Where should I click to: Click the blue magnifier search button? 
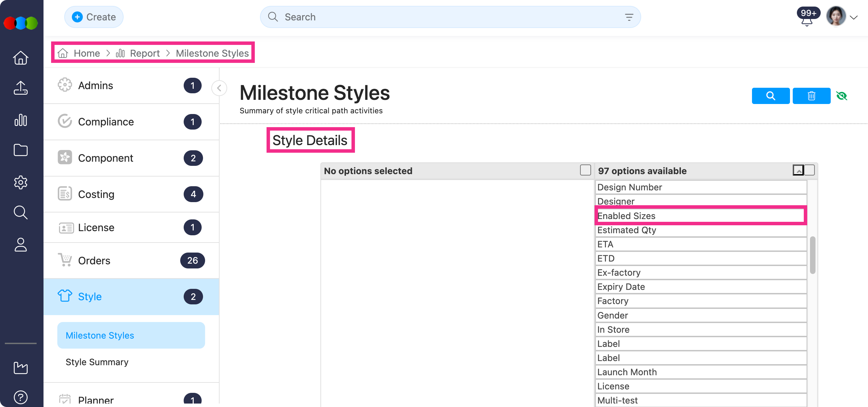pos(770,96)
